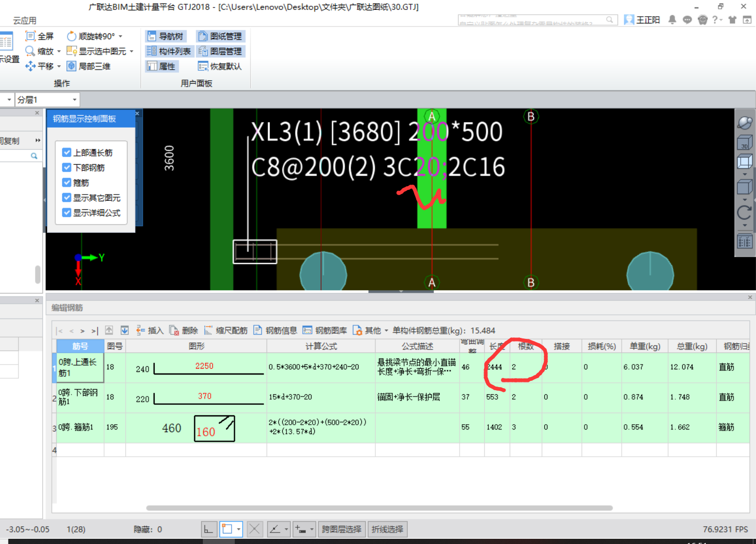The image size is (756, 544).
Task: Toggle the orthogonal mode icon in status bar
Action: 208,529
